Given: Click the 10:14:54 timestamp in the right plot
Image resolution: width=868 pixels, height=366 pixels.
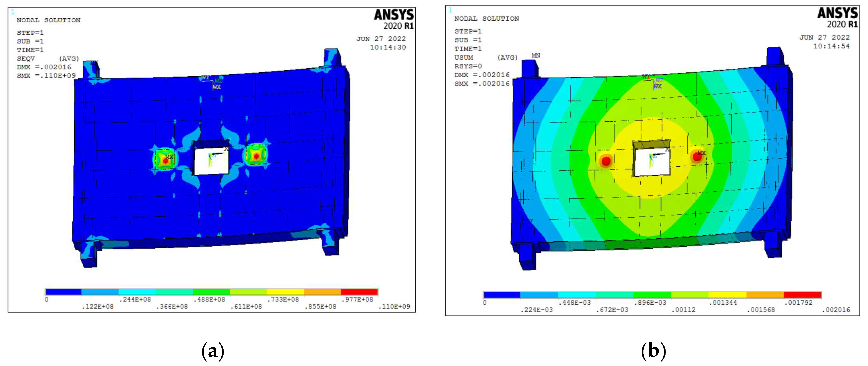Looking at the screenshot, I should coord(831,46).
